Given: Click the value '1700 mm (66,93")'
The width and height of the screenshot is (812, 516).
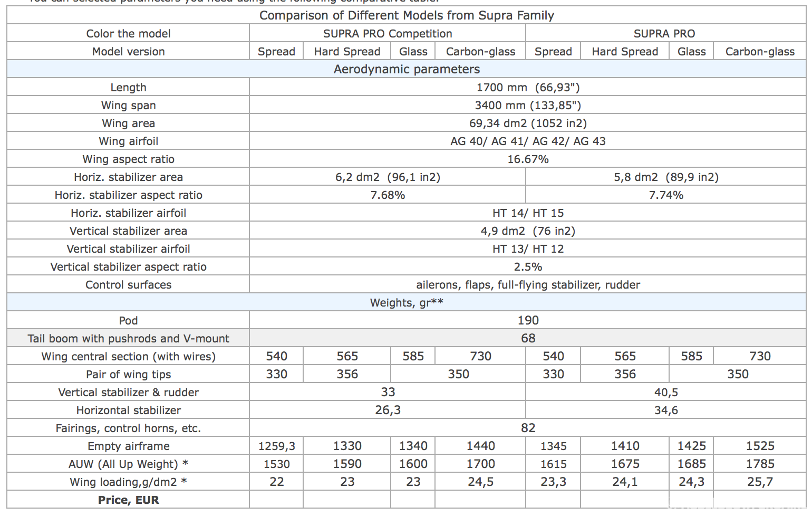Looking at the screenshot, I should (528, 87).
